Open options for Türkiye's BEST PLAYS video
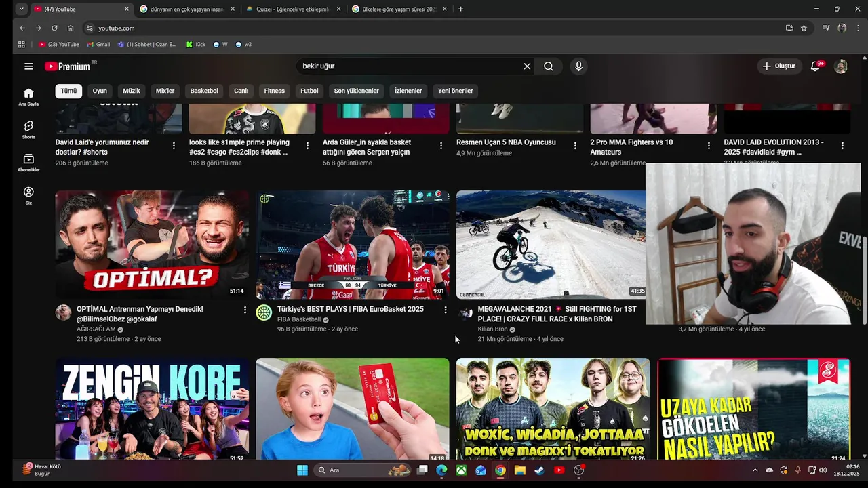 (446, 310)
